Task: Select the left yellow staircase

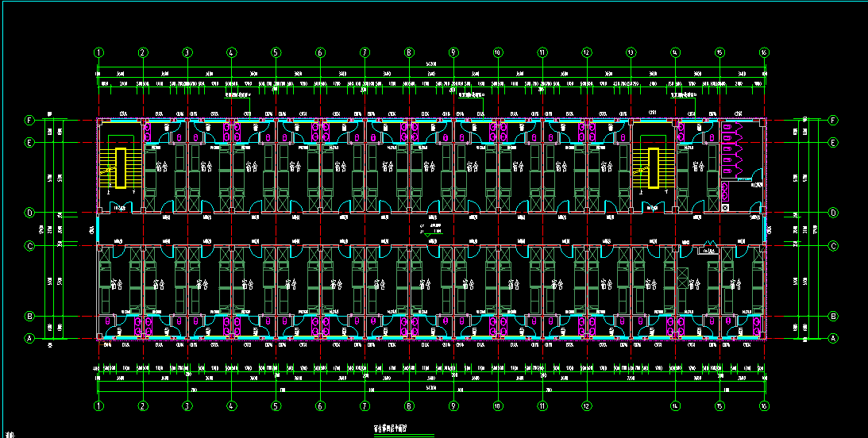Action: point(121,167)
